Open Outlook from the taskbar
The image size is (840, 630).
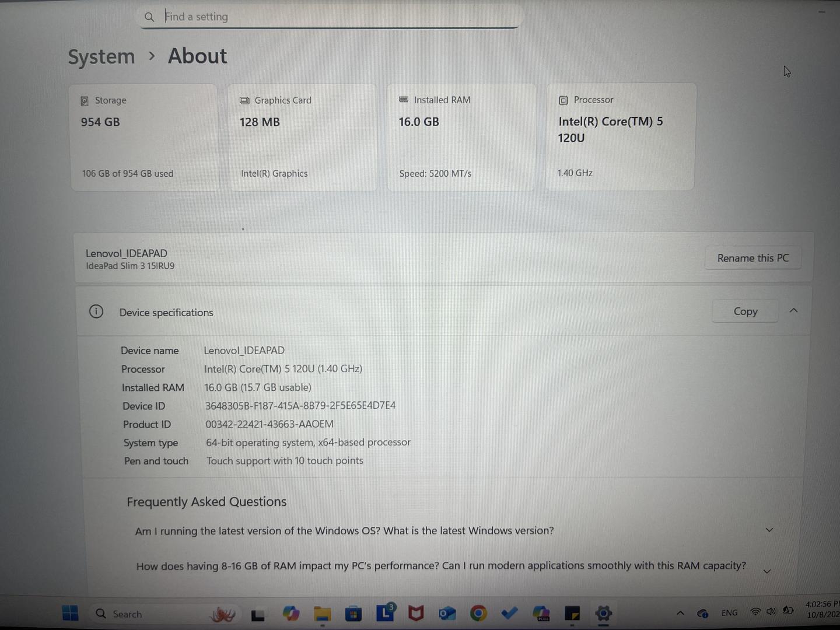click(x=447, y=613)
